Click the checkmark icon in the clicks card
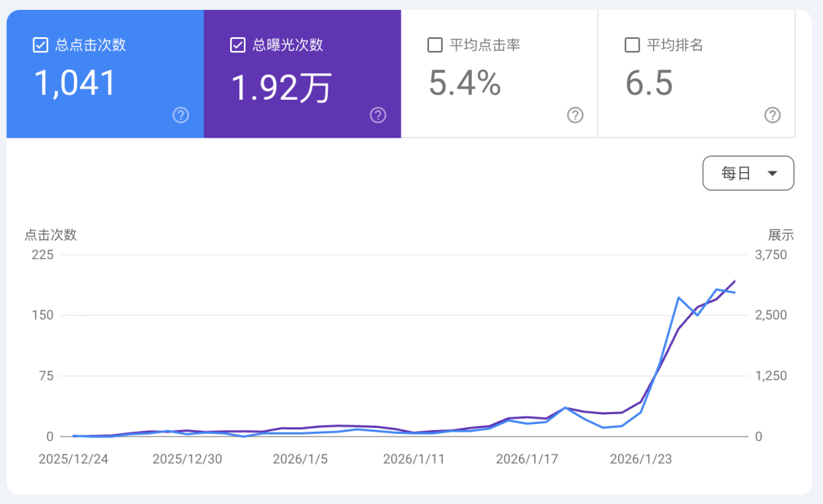The height and width of the screenshot is (504, 823). pos(40,44)
